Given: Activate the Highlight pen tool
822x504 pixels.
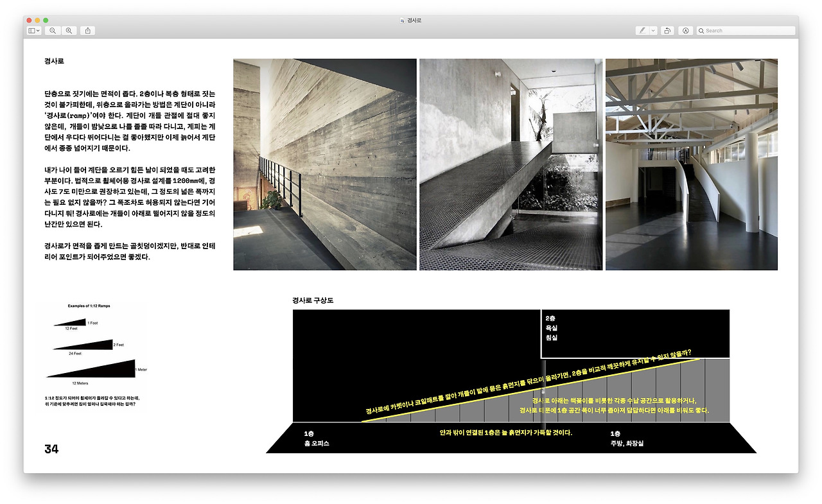Looking at the screenshot, I should 642,30.
